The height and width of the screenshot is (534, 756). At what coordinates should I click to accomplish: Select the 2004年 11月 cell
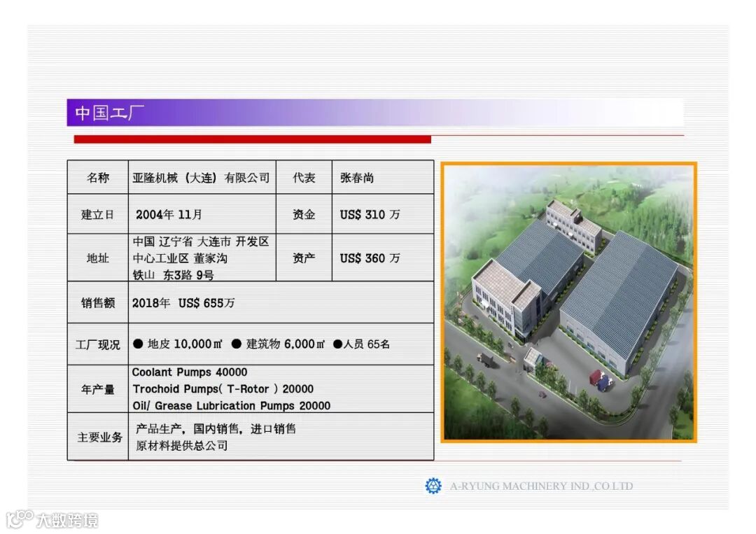[202, 214]
